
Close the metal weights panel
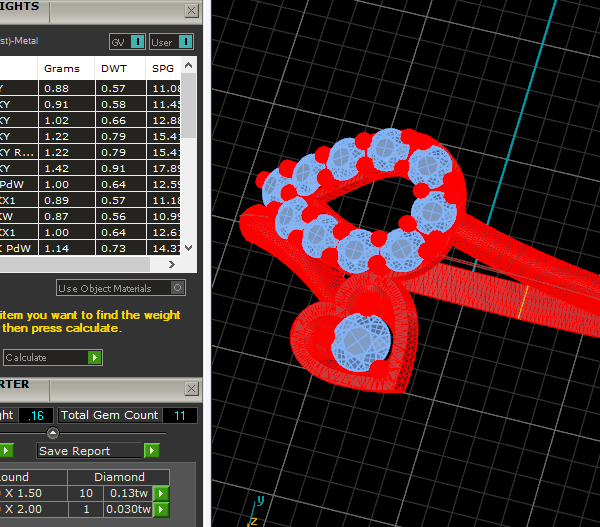tap(191, 9)
